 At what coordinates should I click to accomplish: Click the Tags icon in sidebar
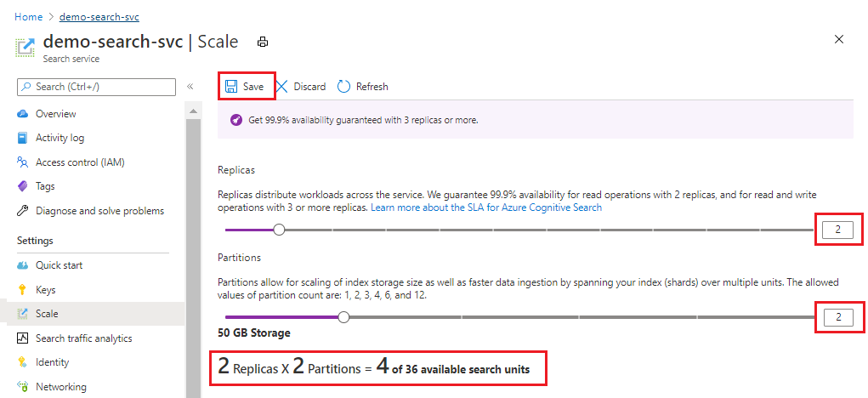23,186
